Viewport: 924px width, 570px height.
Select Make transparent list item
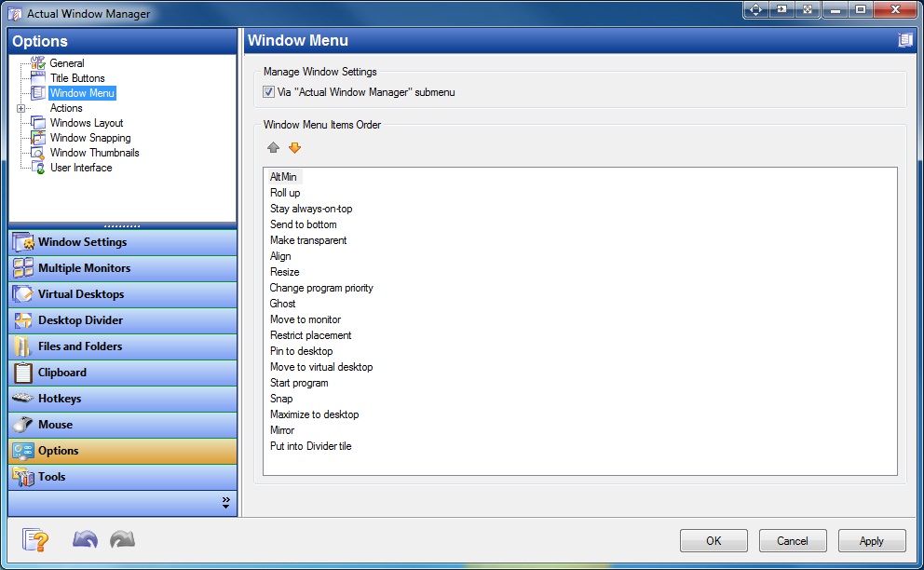tap(308, 240)
